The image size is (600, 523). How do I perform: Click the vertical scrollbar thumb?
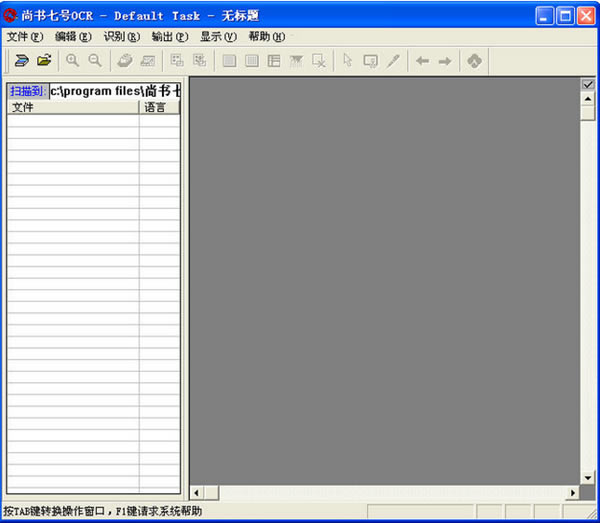tap(588, 113)
